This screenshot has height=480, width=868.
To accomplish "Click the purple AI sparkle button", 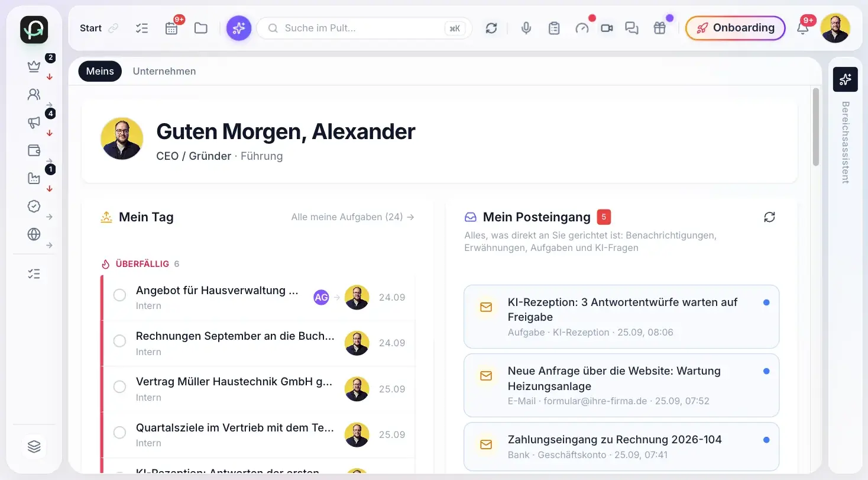I will pos(239,28).
